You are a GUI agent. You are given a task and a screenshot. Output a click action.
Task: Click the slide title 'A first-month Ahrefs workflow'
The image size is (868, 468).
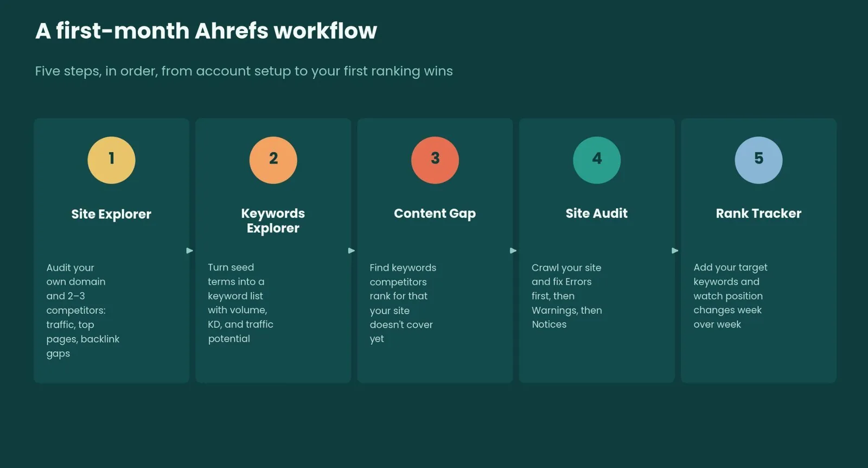point(206,31)
